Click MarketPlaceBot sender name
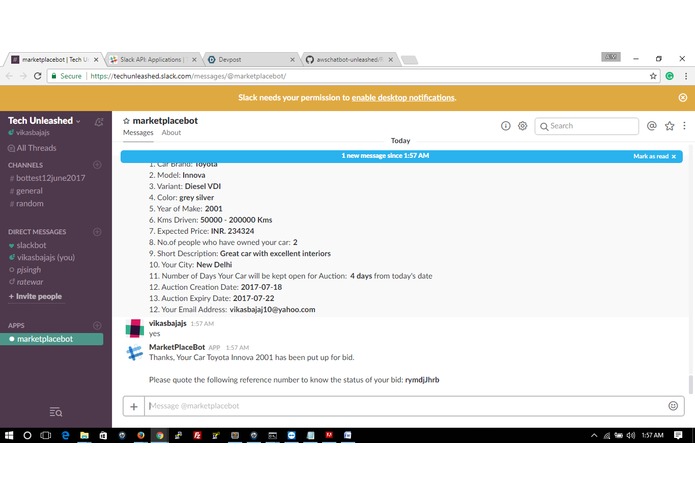 177,347
